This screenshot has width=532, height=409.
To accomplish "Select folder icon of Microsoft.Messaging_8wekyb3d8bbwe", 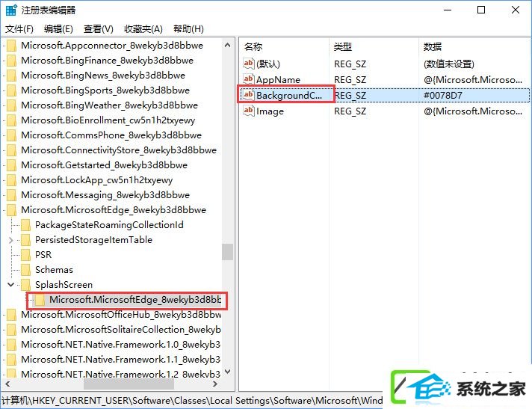I will (x=11, y=195).
